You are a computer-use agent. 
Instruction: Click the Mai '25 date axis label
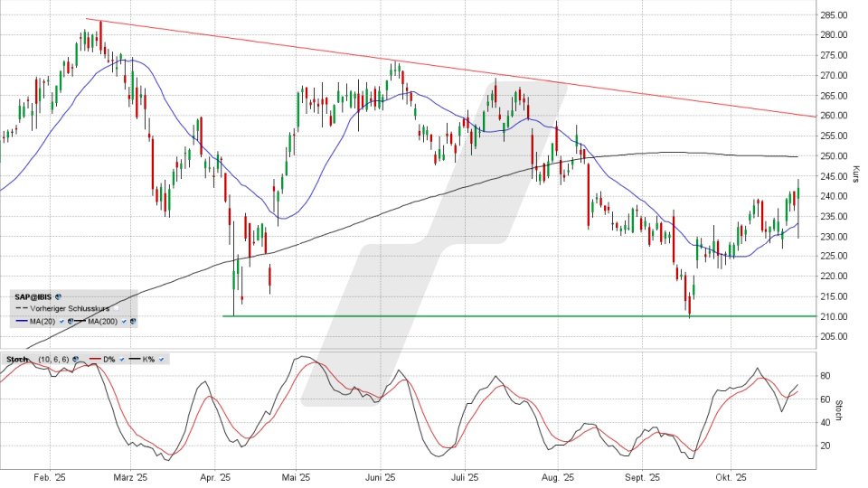tap(296, 477)
